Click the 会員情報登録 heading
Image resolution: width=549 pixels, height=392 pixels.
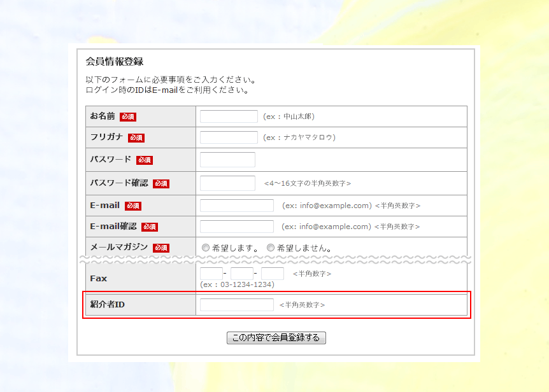(115, 62)
